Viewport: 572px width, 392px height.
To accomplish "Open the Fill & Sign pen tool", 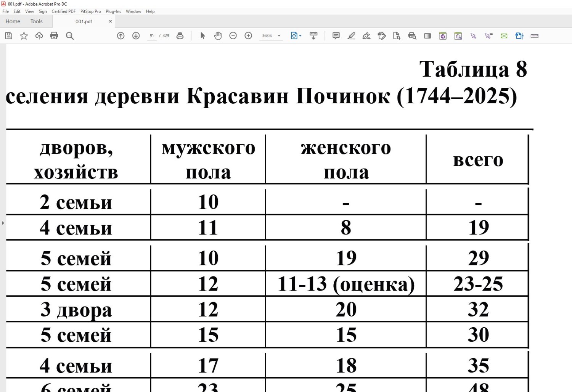I will [x=366, y=36].
